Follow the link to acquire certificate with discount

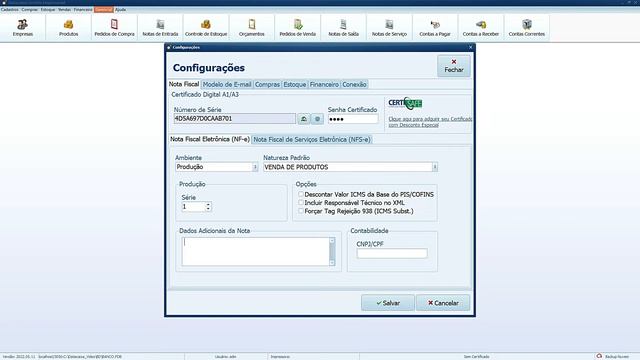(430, 122)
